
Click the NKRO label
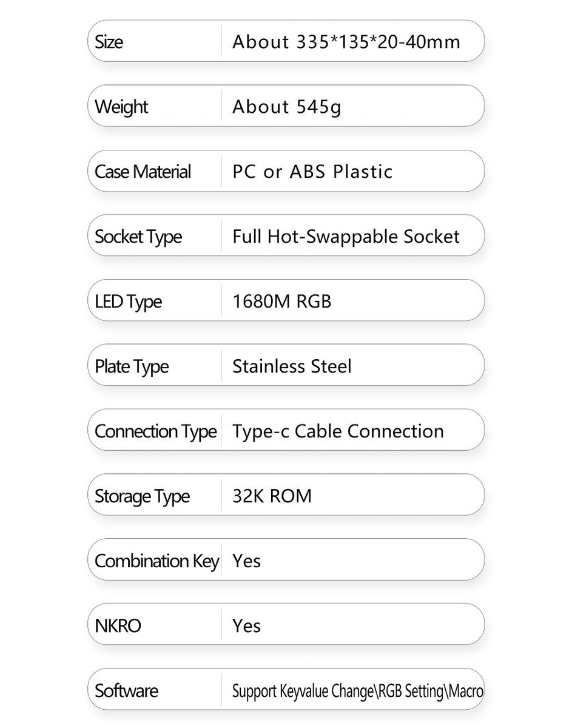coord(118,626)
